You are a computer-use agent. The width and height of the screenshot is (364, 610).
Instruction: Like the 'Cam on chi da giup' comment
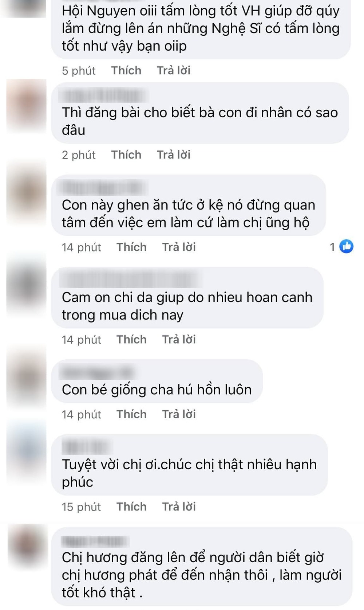point(131,339)
